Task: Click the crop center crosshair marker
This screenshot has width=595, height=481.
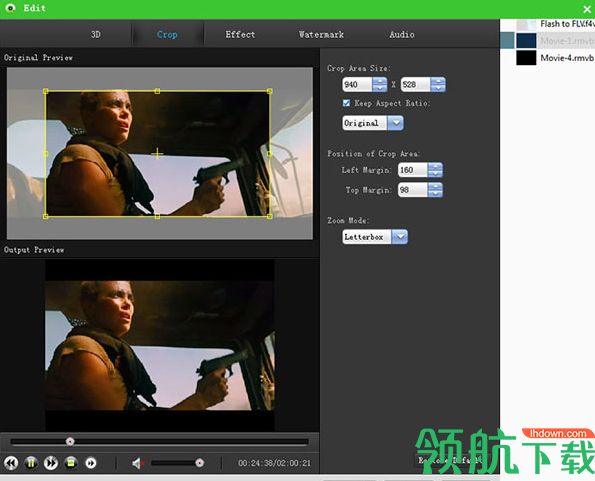Action: 157,154
